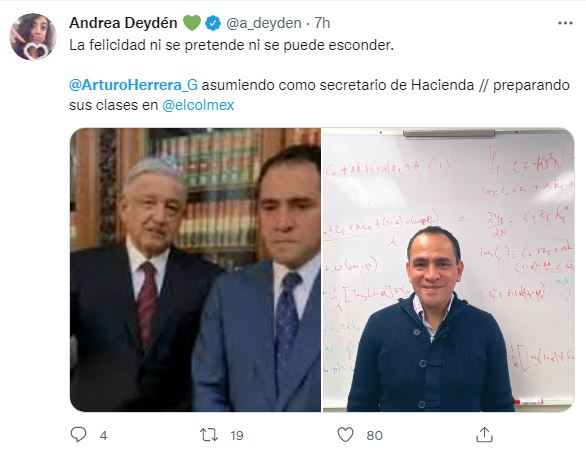Click the retweet arrows icon
586x454 pixels.
coord(209,435)
